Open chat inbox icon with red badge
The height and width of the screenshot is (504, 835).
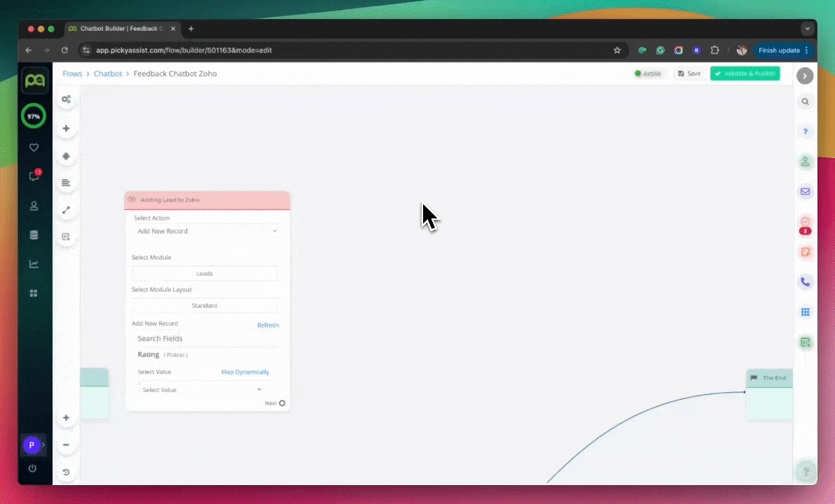tap(34, 176)
